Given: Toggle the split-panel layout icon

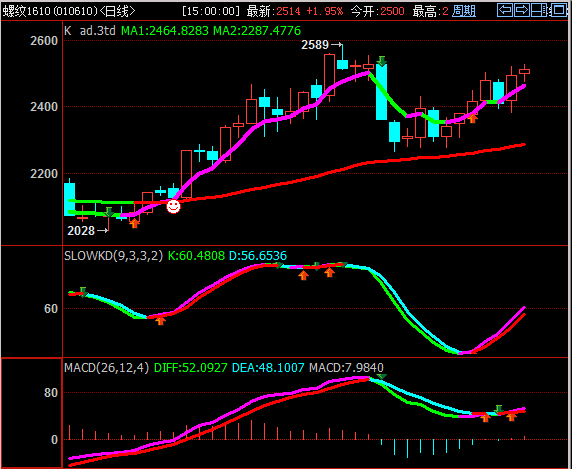Looking at the screenshot, I should pos(540,10).
